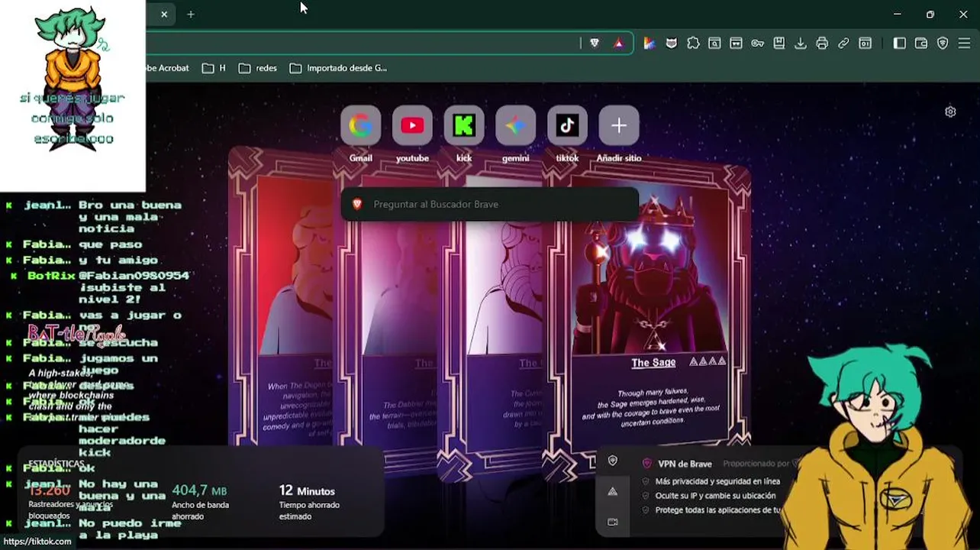Click the Añadir sitio plus tile
This screenshot has width=980, height=550.
[x=619, y=126]
